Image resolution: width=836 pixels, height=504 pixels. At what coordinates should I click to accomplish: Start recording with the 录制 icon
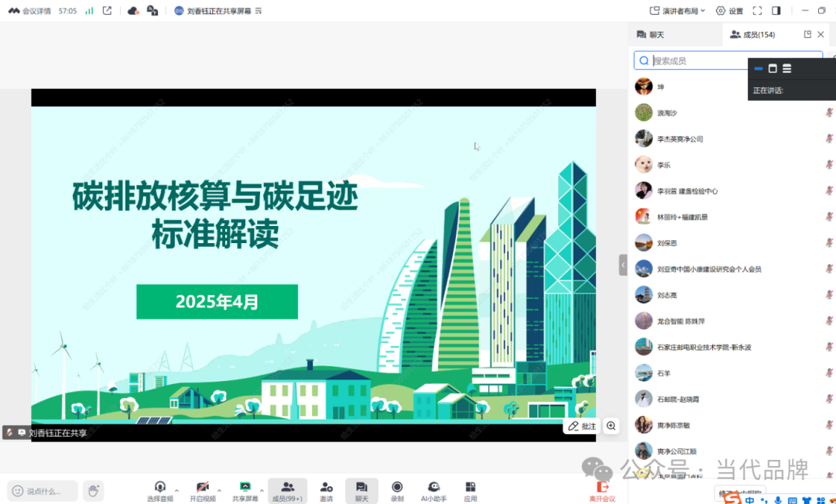coord(397,490)
